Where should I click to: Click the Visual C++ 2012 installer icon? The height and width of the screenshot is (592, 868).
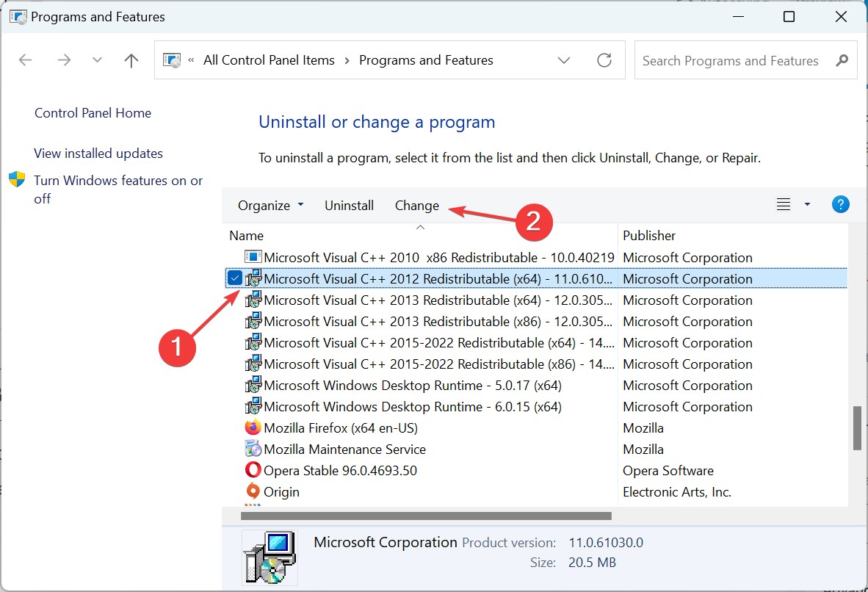click(253, 278)
